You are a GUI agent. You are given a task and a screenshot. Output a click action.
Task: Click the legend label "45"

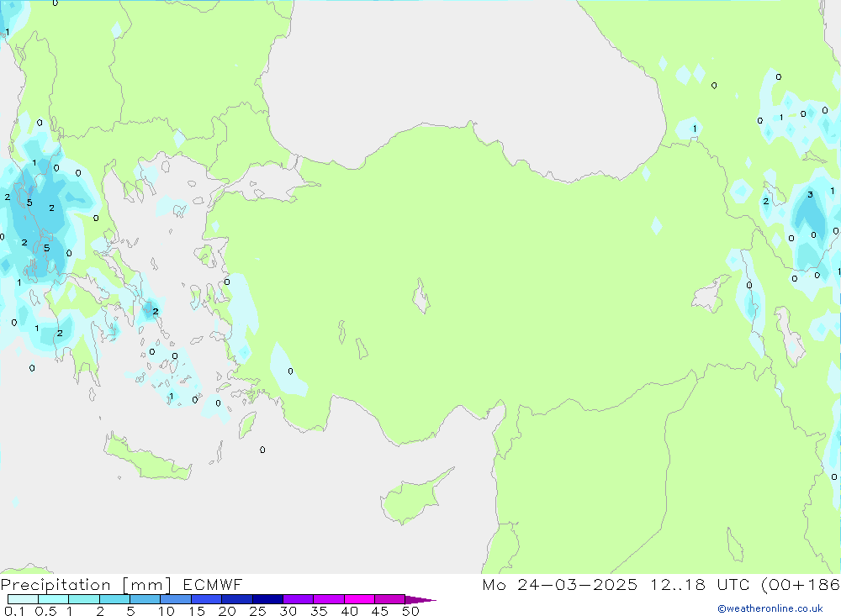(380, 611)
